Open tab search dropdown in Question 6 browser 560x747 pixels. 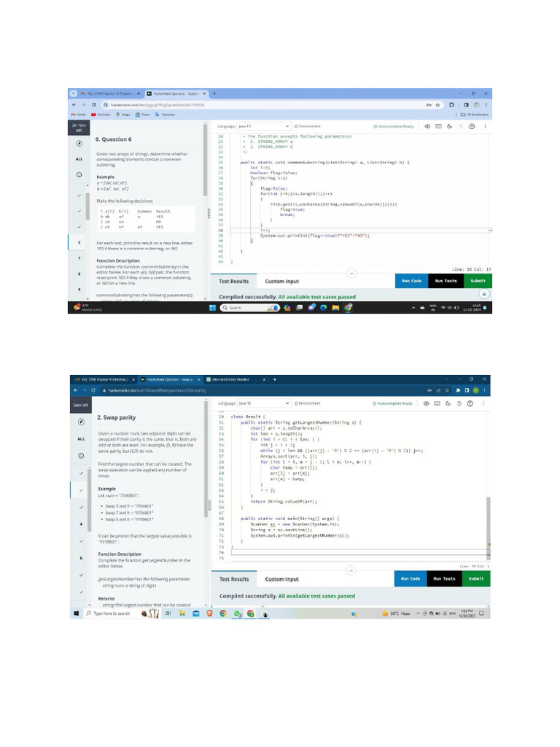[74, 93]
